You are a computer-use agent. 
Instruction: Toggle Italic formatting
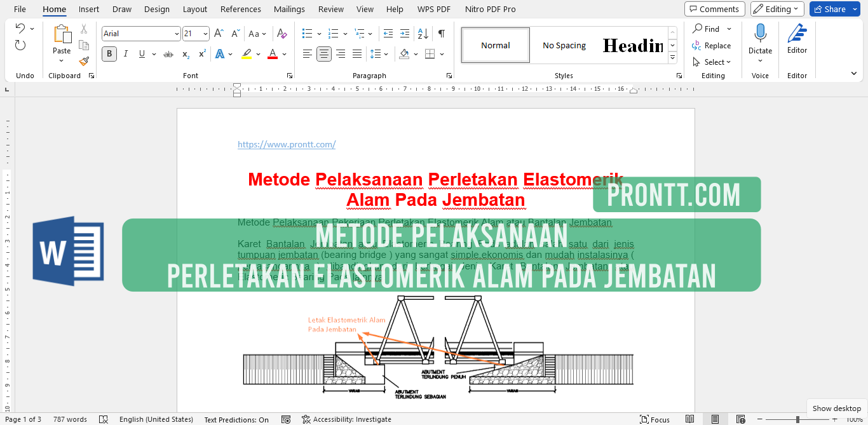point(126,54)
